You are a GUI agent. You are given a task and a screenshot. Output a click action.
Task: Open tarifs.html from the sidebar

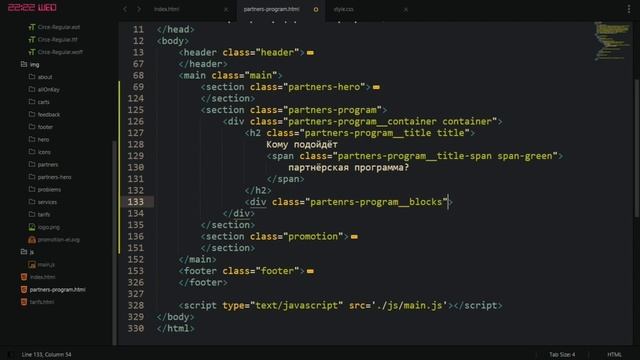[x=42, y=302]
